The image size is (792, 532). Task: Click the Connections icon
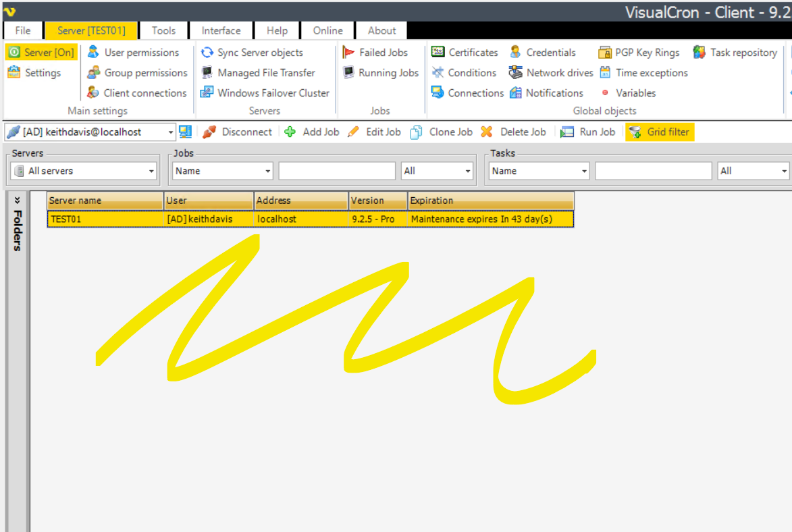pyautogui.click(x=438, y=92)
